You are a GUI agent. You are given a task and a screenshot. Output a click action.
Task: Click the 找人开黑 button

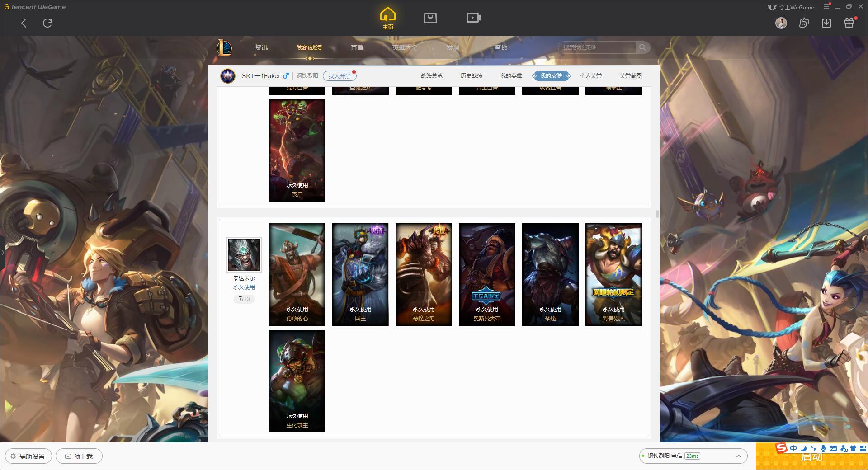pyautogui.click(x=340, y=76)
